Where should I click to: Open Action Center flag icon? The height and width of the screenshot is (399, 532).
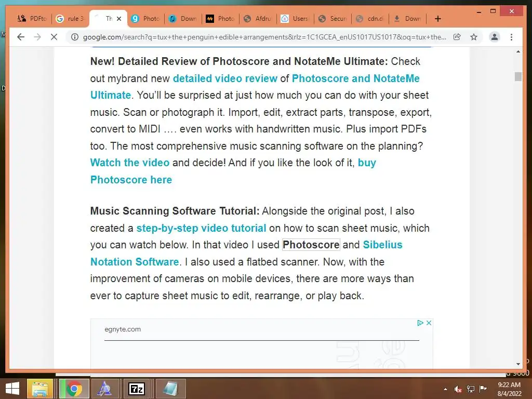tap(483, 389)
